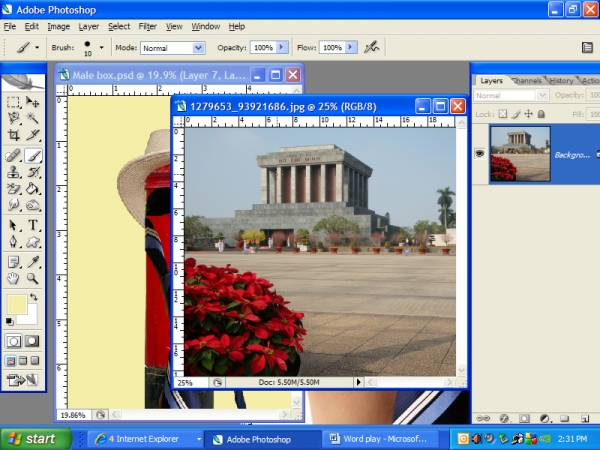600x450 pixels.
Task: Select the Lasso tool
Action: 13,118
